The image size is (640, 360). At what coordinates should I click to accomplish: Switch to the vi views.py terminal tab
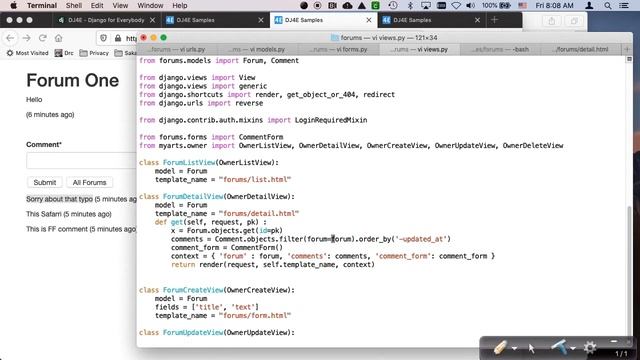pos(419,49)
